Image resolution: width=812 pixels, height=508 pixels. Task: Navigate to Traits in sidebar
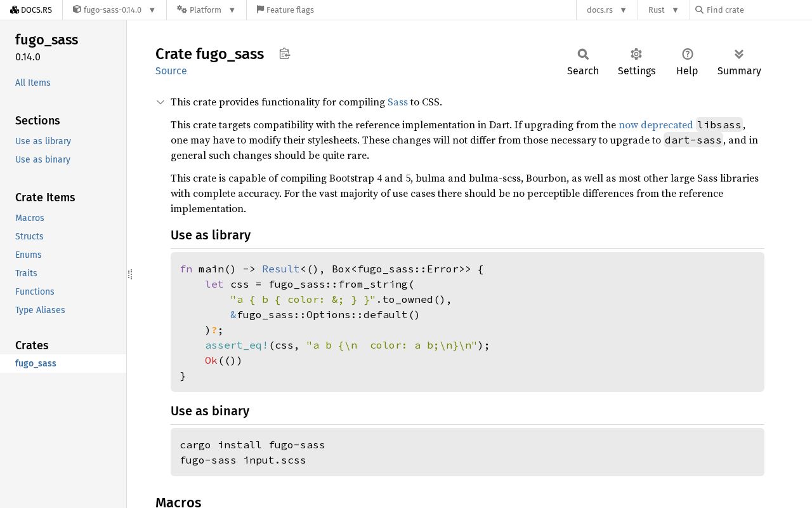point(26,273)
